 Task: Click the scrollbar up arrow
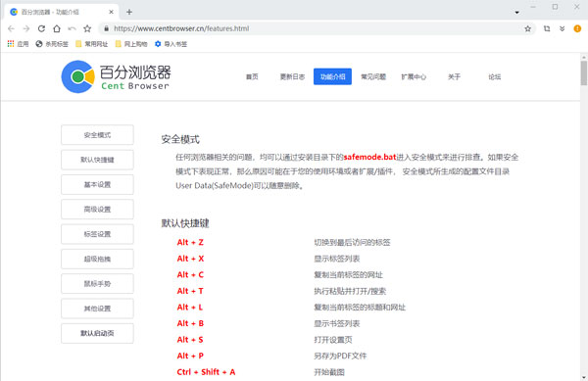coord(584,57)
